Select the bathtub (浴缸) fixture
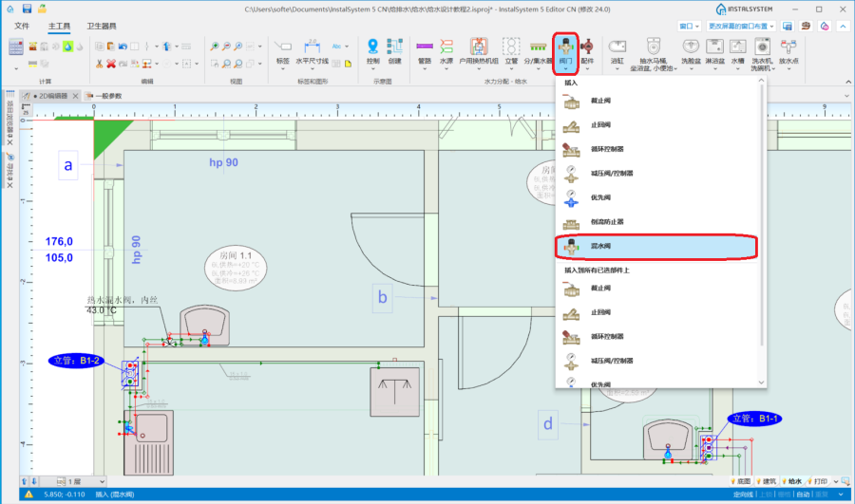The width and height of the screenshot is (855, 504). (617, 52)
